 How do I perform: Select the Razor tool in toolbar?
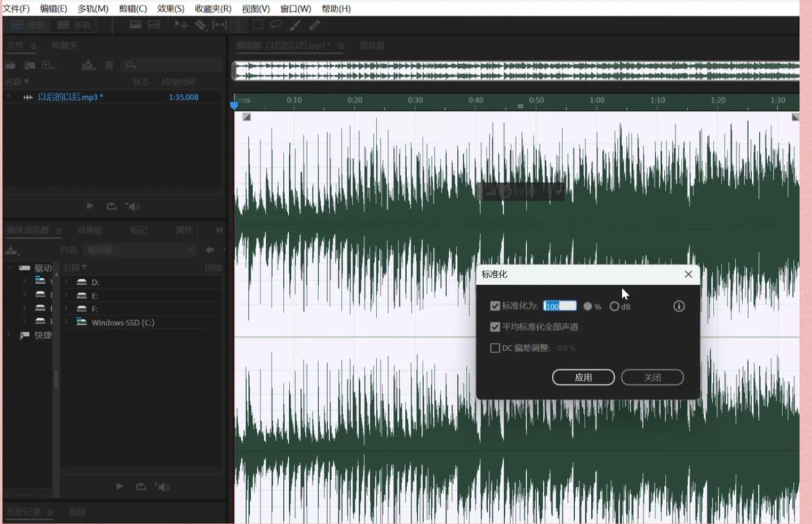click(200, 25)
